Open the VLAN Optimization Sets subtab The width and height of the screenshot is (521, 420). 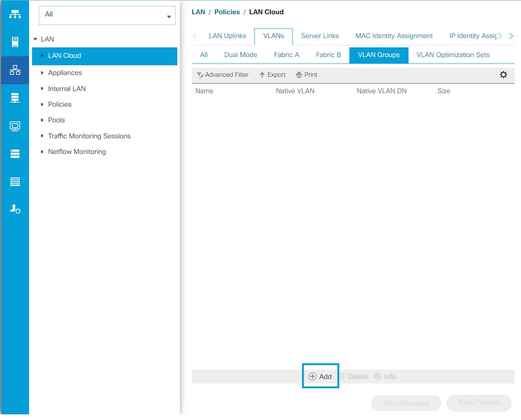451,55
